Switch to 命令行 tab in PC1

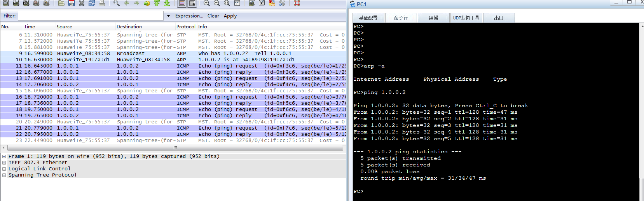point(401,18)
